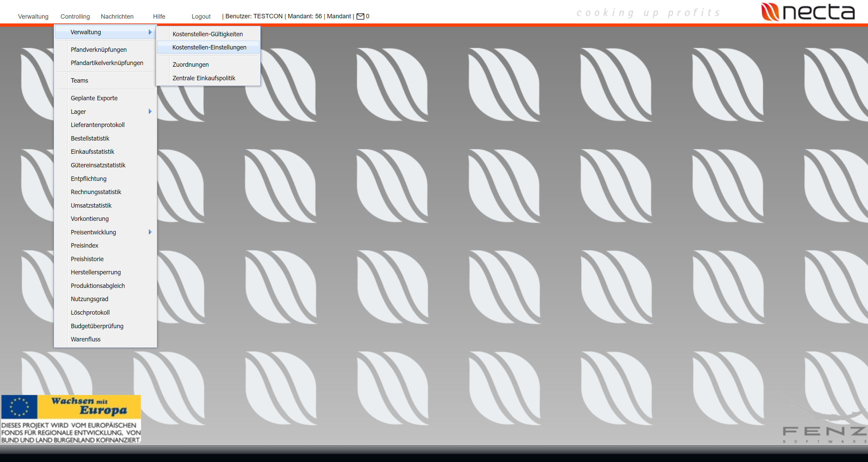Open Budgetüberprüfung menu item
The image size is (868, 462).
click(97, 326)
